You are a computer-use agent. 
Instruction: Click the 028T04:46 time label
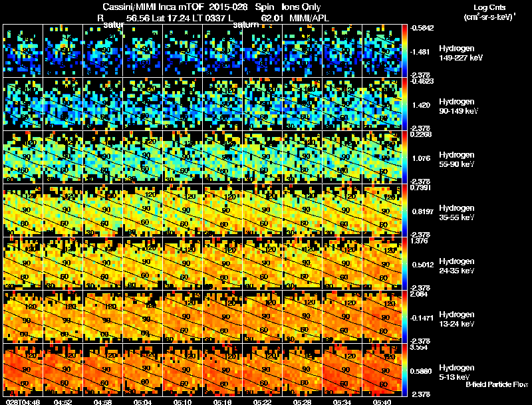pyautogui.click(x=23, y=402)
